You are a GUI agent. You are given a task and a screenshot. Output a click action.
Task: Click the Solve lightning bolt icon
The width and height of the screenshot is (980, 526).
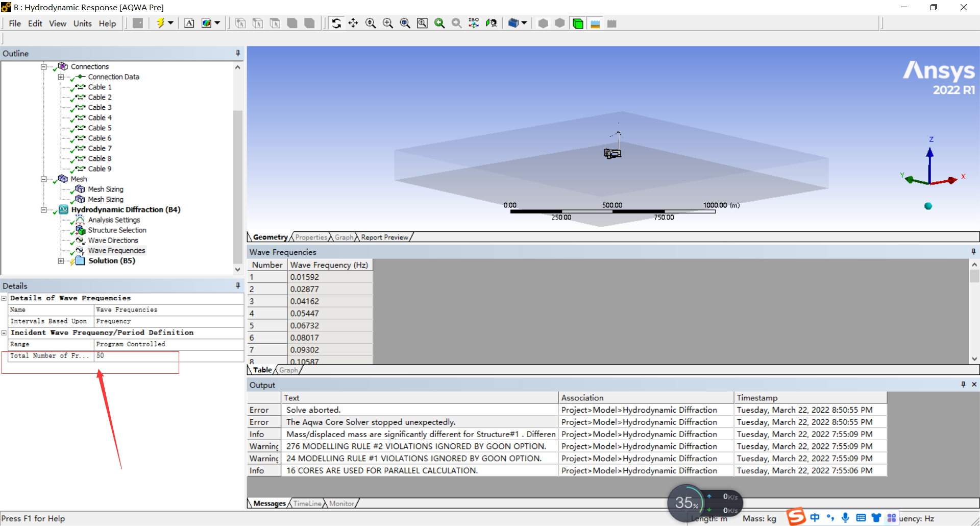click(160, 23)
